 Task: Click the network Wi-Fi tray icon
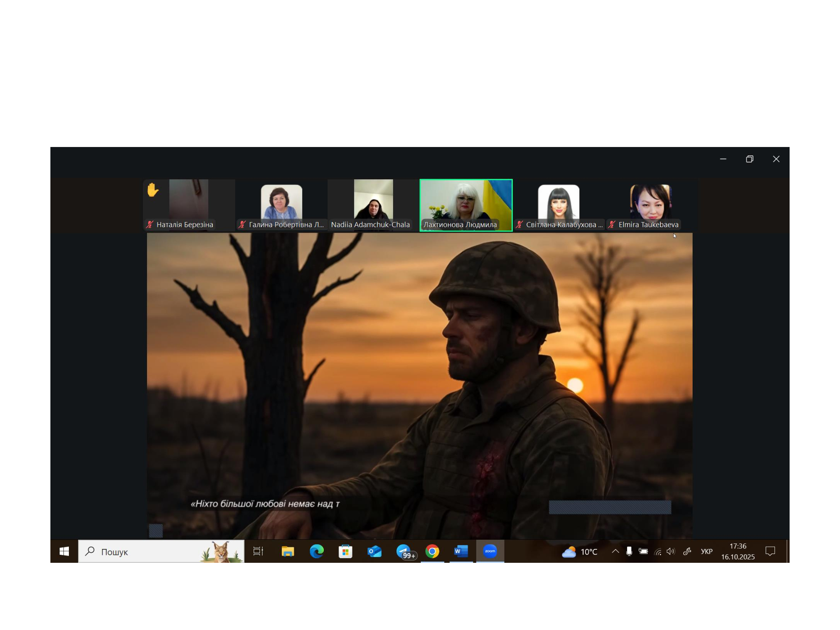(x=658, y=551)
